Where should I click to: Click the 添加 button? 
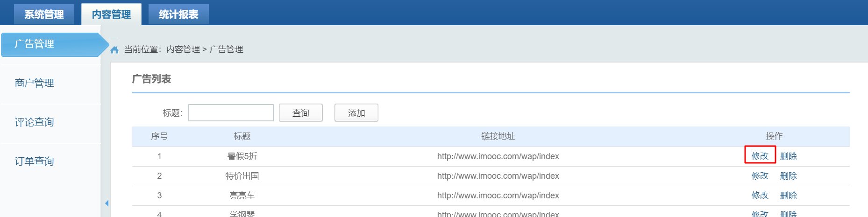pos(356,113)
